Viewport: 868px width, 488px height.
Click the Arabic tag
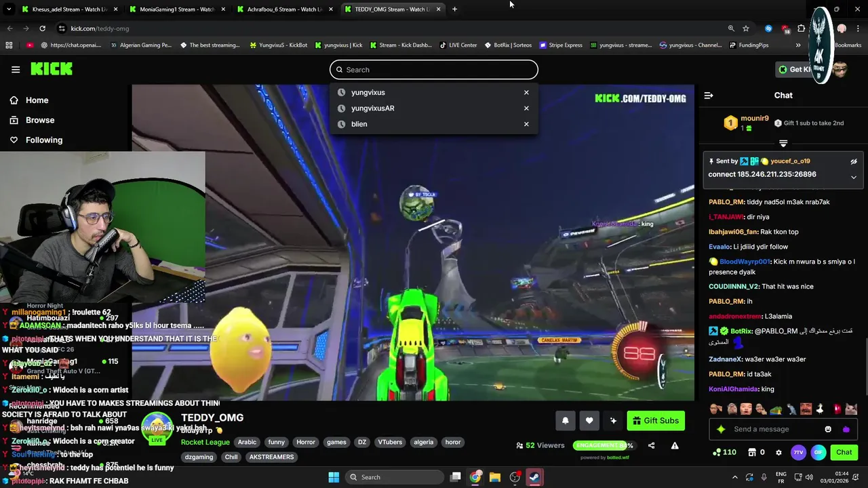tap(247, 442)
